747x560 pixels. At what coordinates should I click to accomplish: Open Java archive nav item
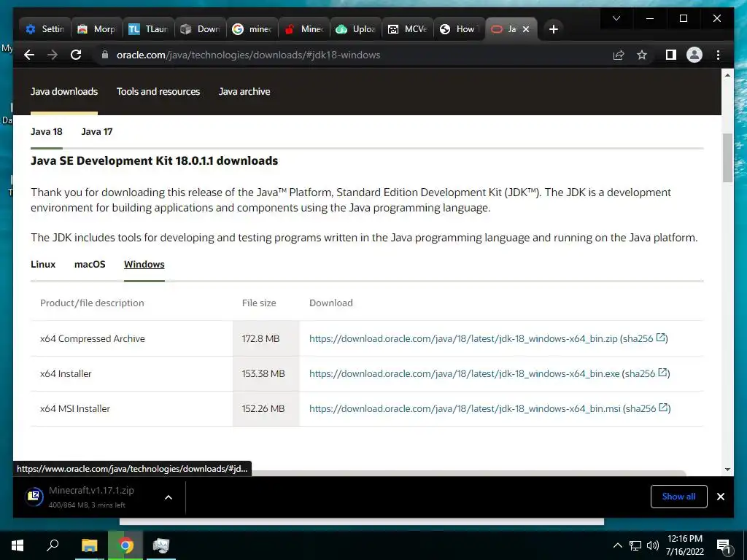coord(244,91)
